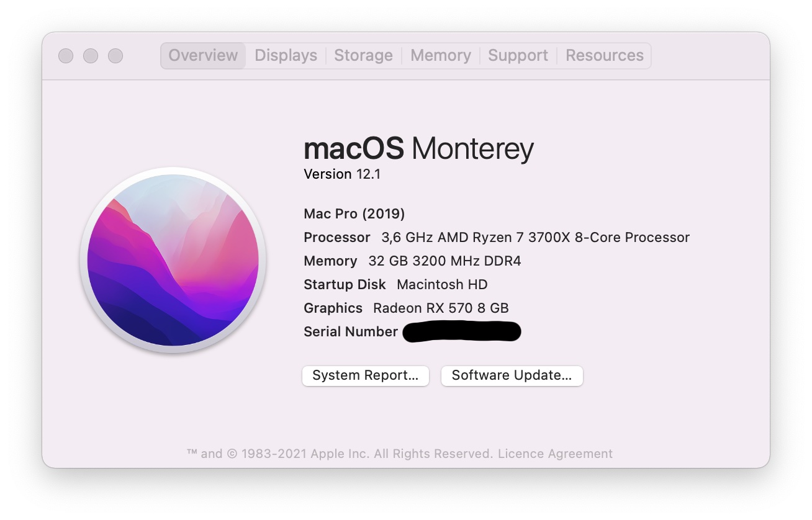Click the macOS Monterey heading
This screenshot has width=812, height=520.
click(418, 149)
